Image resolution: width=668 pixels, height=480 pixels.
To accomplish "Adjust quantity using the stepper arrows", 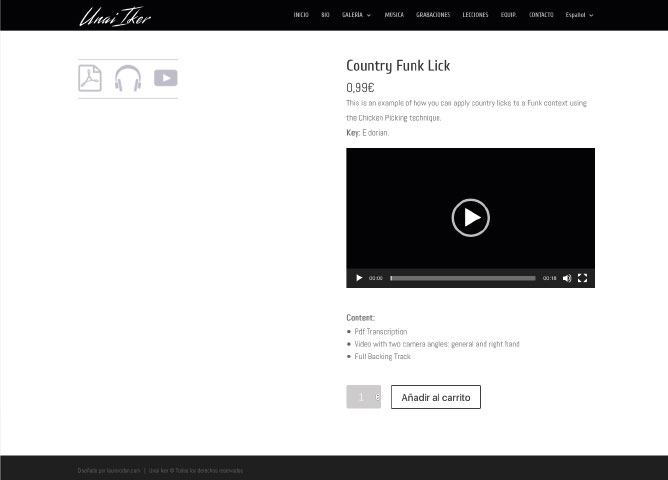I will (377, 397).
